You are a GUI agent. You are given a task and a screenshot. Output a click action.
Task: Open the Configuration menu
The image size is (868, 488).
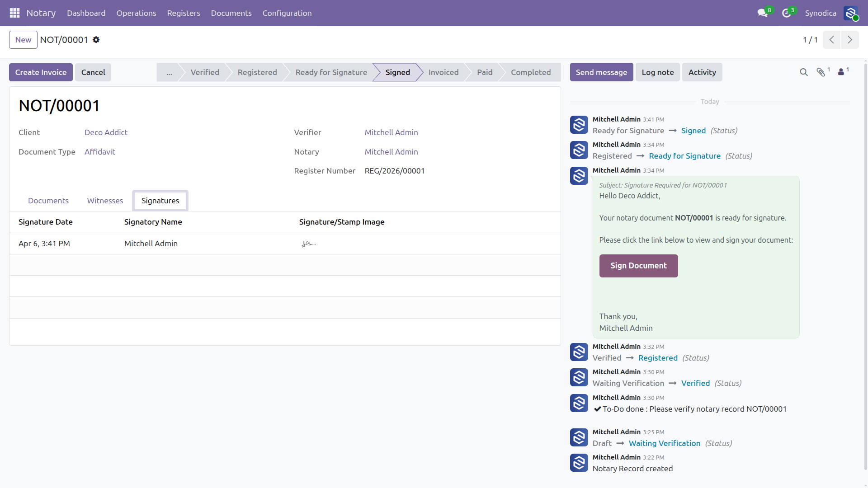click(287, 13)
